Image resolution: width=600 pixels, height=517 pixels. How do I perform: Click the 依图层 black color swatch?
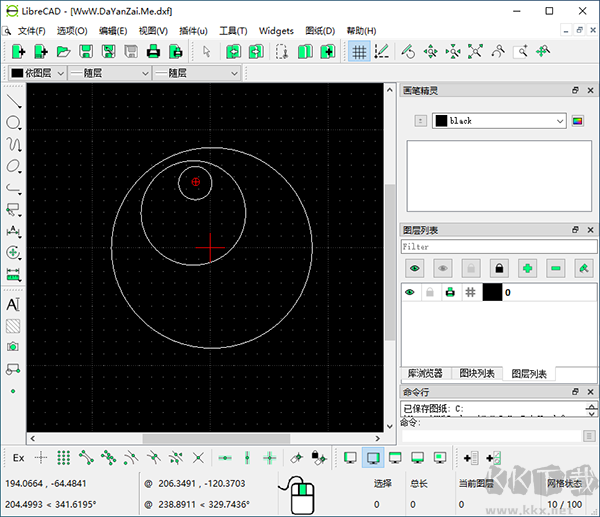(17, 73)
